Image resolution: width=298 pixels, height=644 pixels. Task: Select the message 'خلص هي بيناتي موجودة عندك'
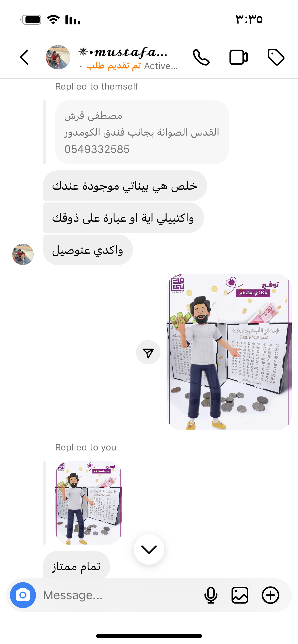125,186
